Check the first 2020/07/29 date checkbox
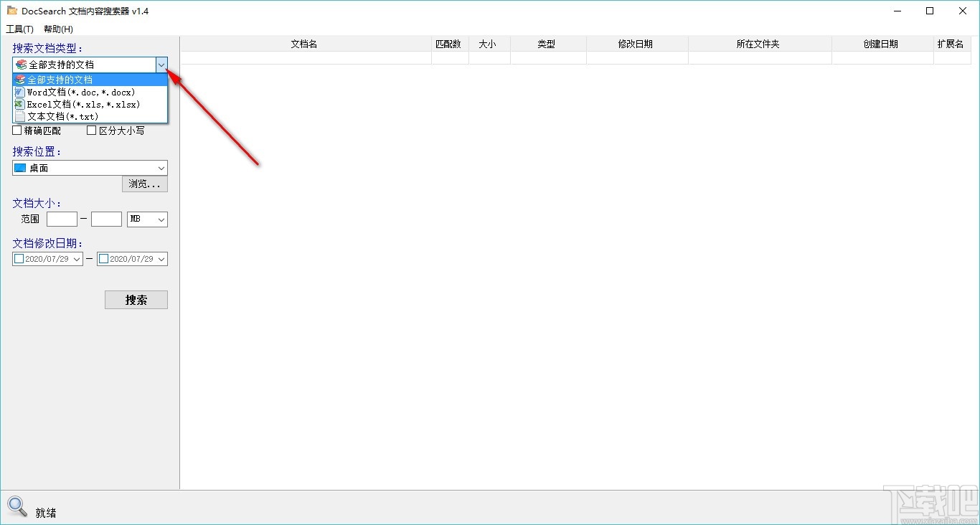This screenshot has width=980, height=525. click(18, 258)
